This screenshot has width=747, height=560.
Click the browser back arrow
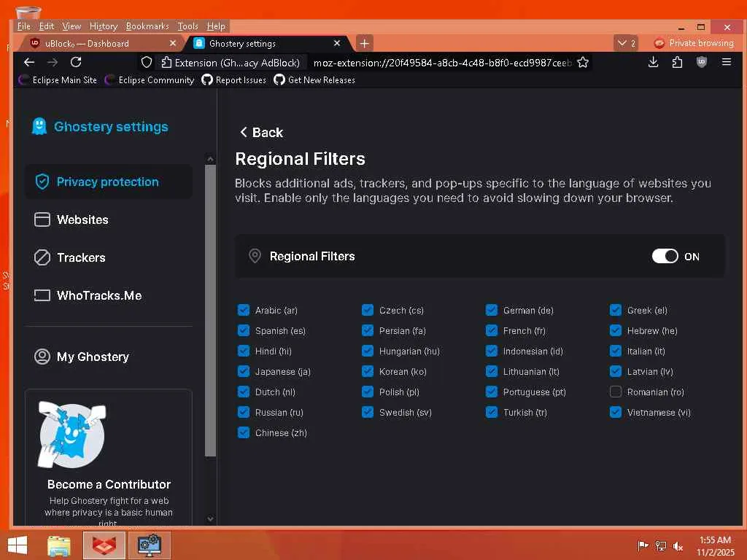coord(29,63)
